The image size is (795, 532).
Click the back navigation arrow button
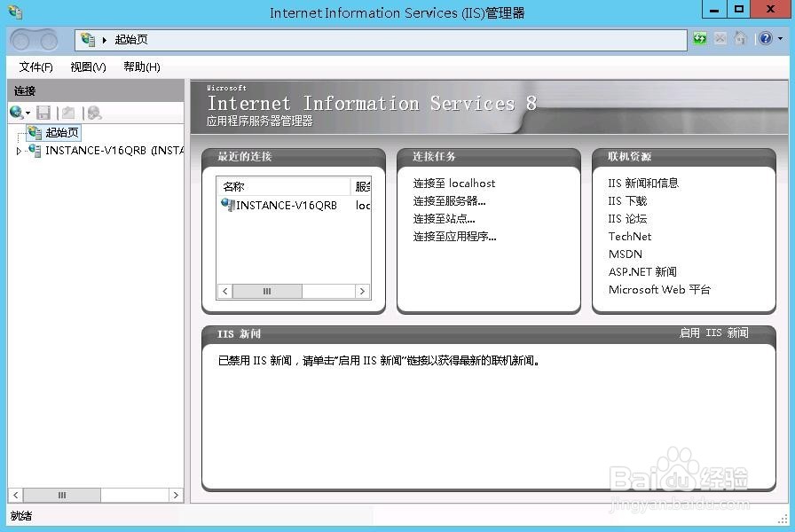(20, 40)
